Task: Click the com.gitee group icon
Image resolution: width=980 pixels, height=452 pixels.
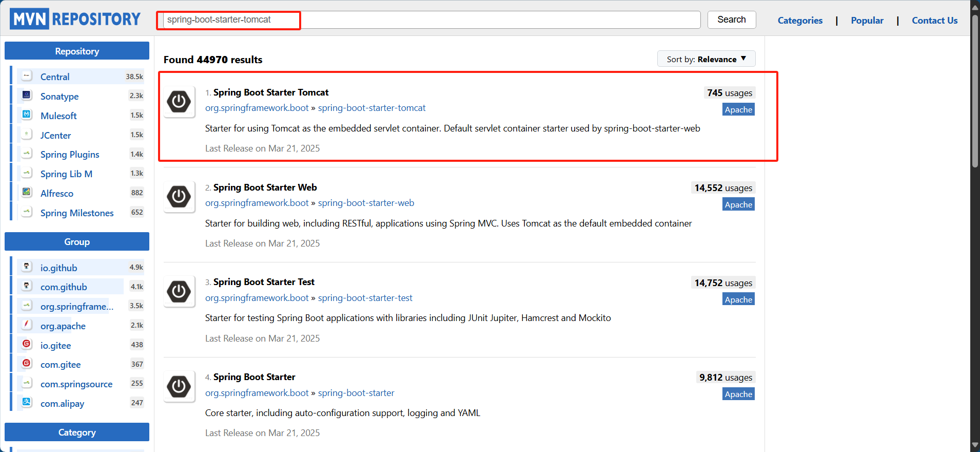Action: [27, 364]
